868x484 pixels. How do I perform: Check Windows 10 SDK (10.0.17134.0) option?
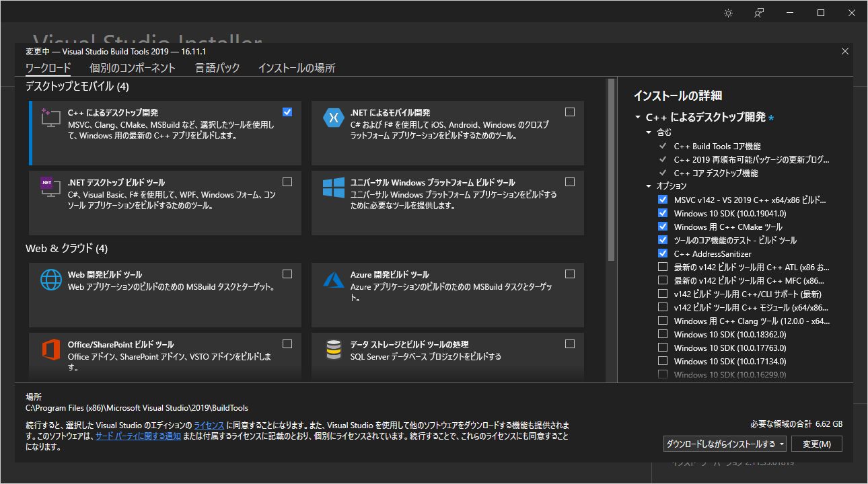pos(663,361)
